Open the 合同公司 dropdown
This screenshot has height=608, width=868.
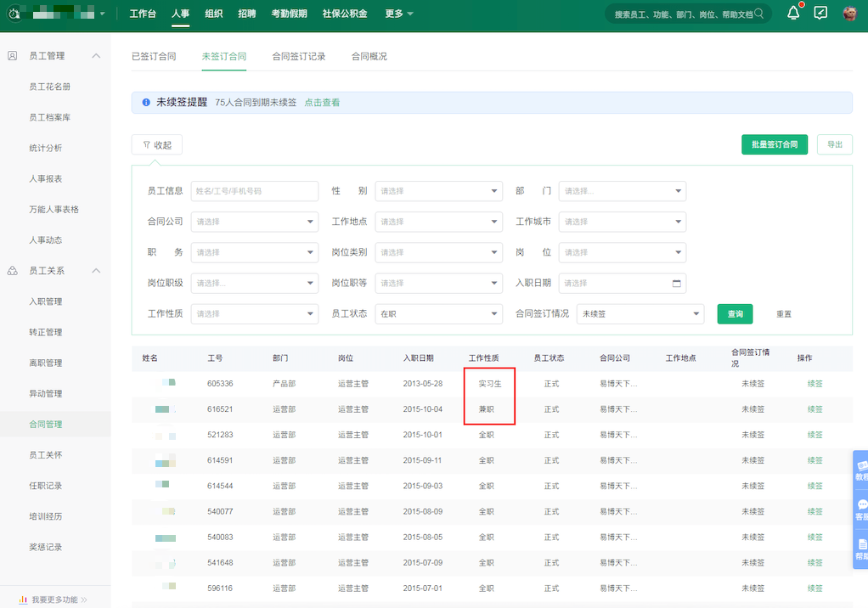point(255,222)
